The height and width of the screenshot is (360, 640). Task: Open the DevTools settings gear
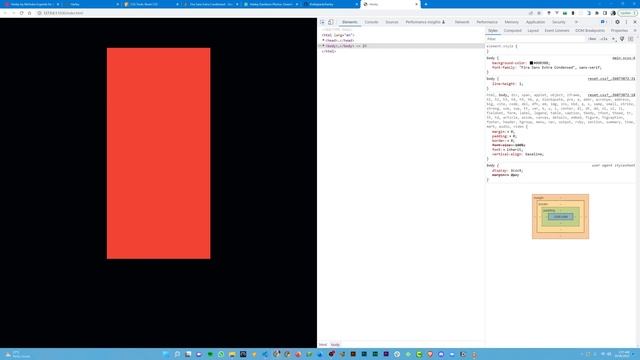click(617, 22)
